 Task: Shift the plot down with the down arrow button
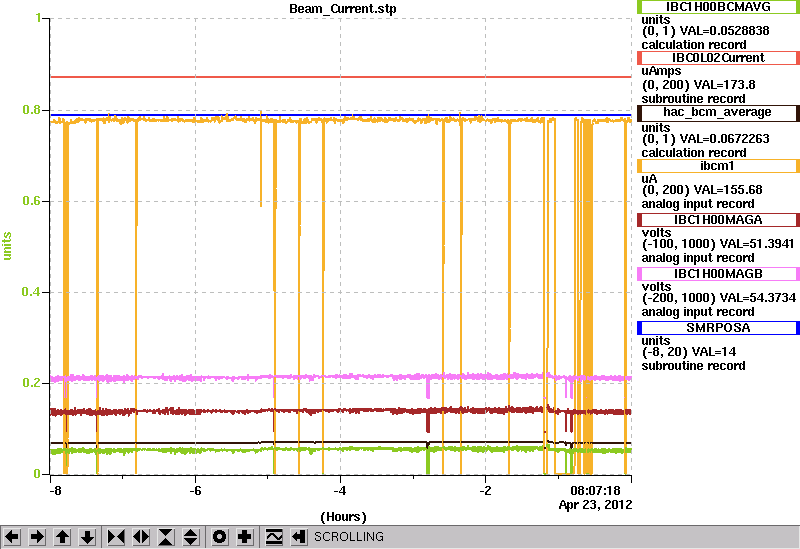[x=87, y=537]
